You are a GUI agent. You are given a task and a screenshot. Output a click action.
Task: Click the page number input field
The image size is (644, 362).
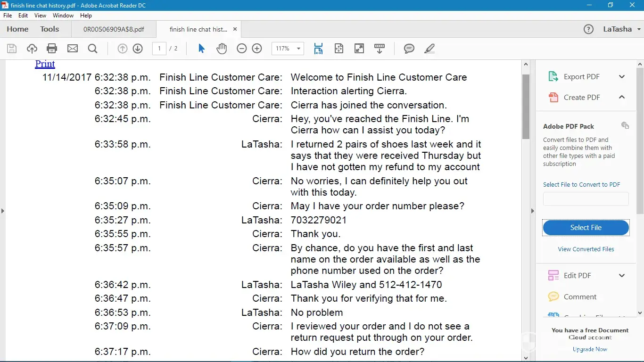(159, 49)
